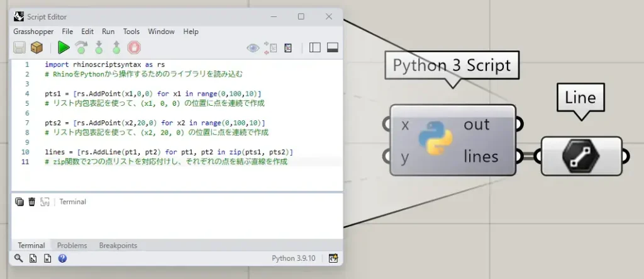Click the Python 3.9.10 version label
Screen dimensions: 644x279
click(293, 258)
